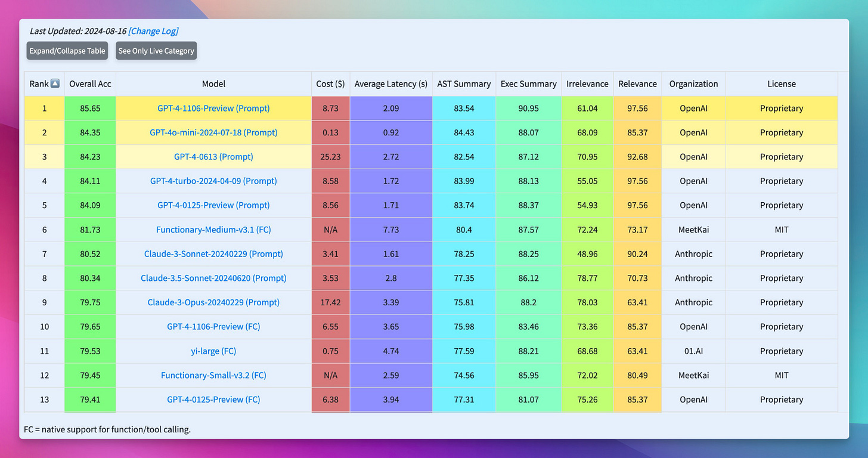Screen dimensions: 868x458
Task: Sort by Exec Summary column header
Action: pyautogui.click(x=529, y=84)
